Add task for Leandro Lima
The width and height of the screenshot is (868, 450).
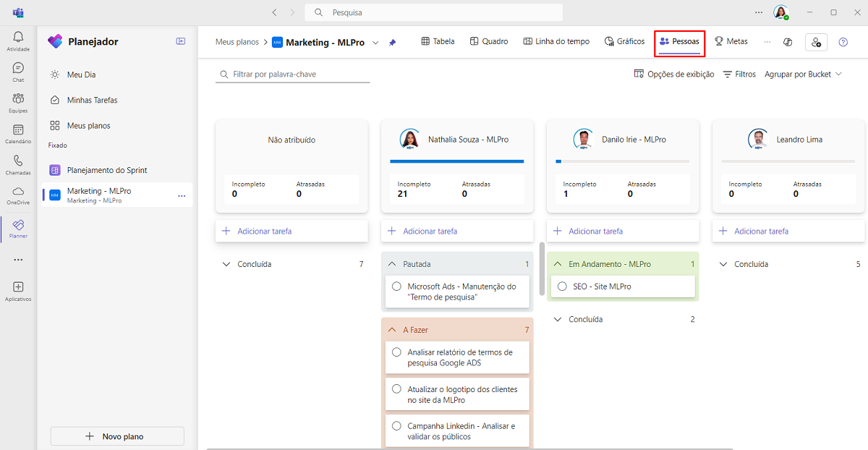(x=788, y=231)
